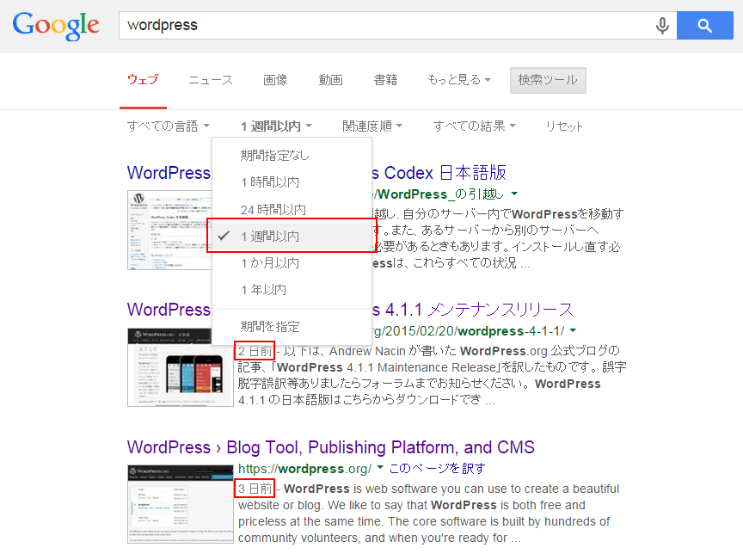The image size is (743, 560).
Task: Click the "3 日前" date text
Action: pos(255,489)
